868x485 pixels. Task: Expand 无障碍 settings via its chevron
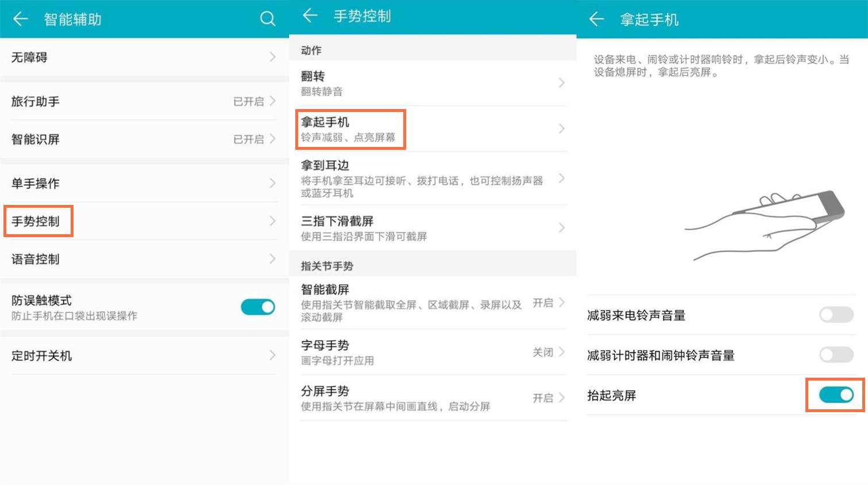pos(271,57)
